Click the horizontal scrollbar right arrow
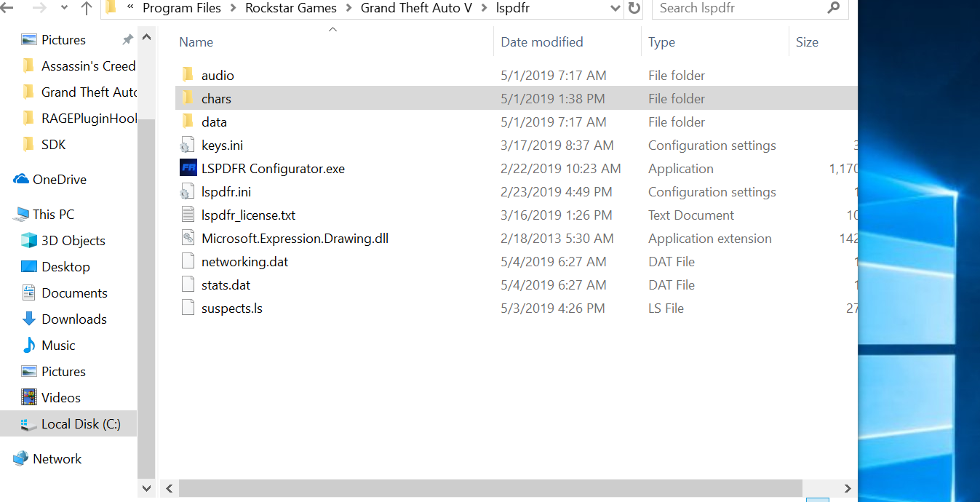This screenshot has height=502, width=980. [x=848, y=488]
